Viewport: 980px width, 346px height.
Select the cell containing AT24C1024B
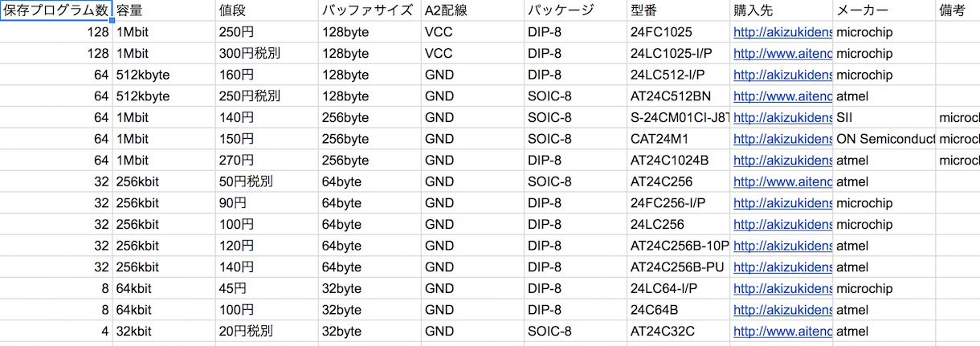[679, 161]
